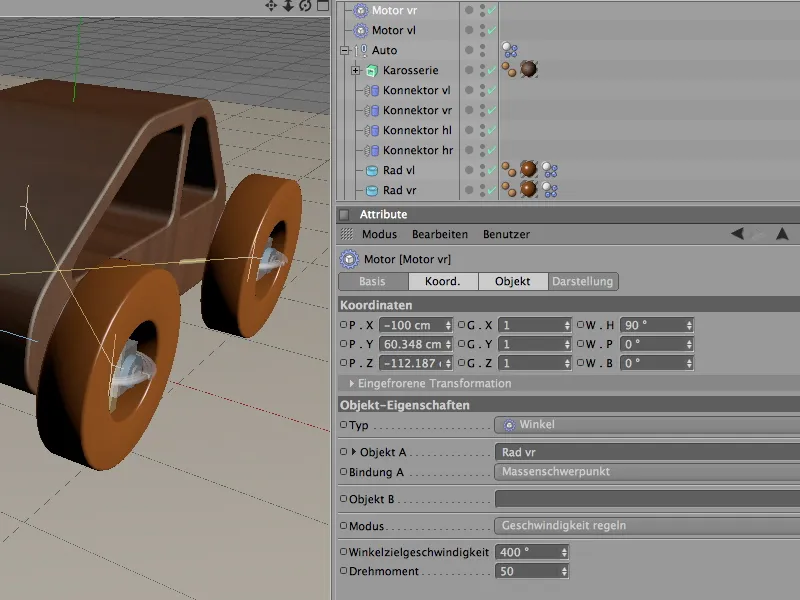This screenshot has width=800, height=600.
Task: Click the Attribute manager back arrow
Action: pos(737,234)
